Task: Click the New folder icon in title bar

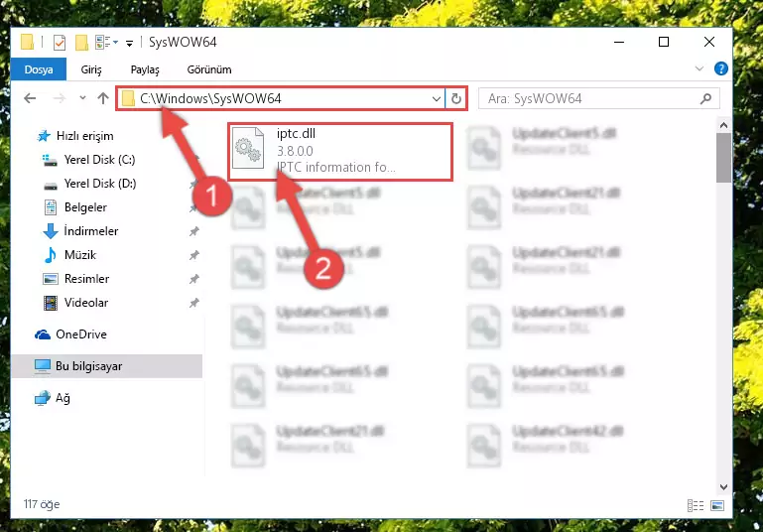Action: click(81, 43)
